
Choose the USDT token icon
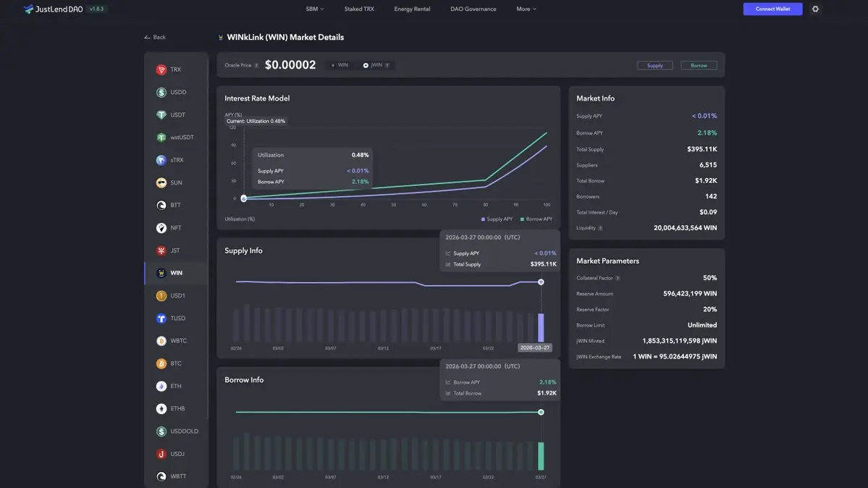[161, 115]
